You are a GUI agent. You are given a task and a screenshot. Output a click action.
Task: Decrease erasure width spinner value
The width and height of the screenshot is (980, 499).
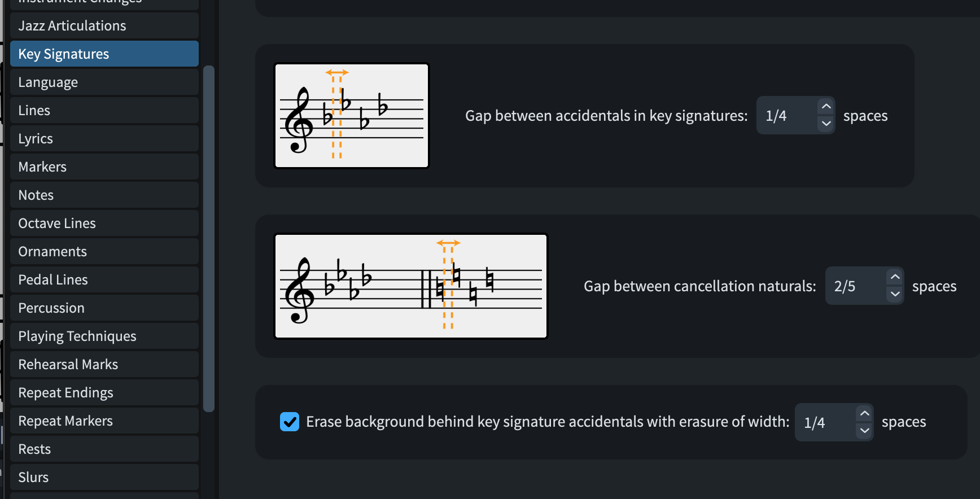point(864,431)
